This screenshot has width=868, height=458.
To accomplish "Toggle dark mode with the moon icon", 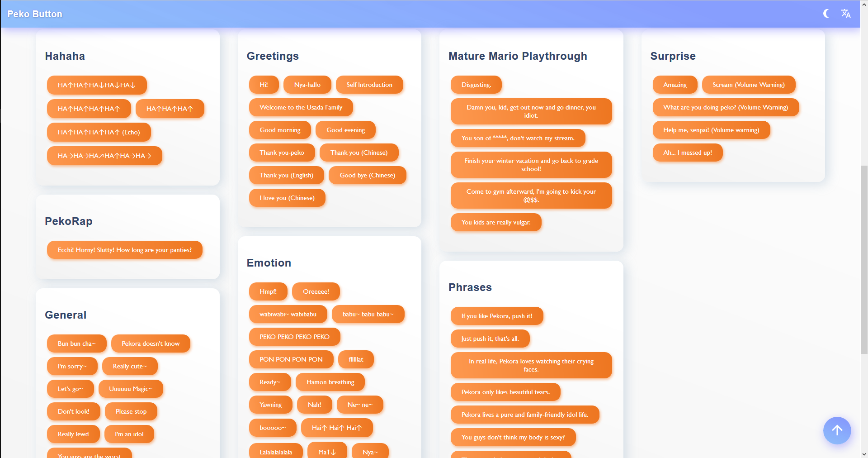I will (826, 14).
